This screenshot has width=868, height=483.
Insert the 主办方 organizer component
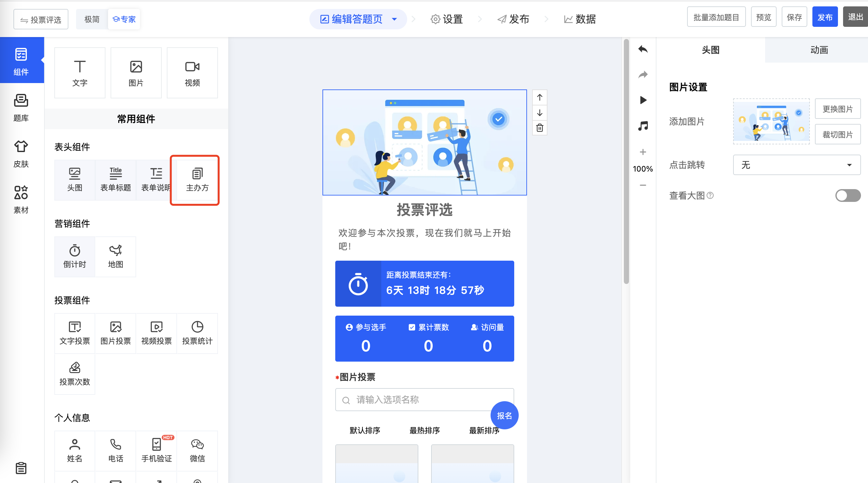coord(198,180)
